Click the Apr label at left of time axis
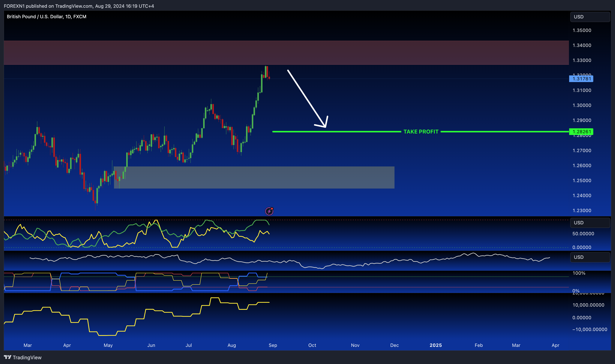Screen dimensions: 615x364 pos(67,345)
